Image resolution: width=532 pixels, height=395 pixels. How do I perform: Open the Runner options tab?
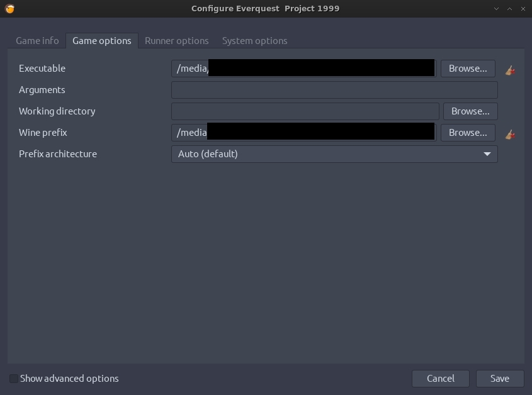(x=176, y=41)
